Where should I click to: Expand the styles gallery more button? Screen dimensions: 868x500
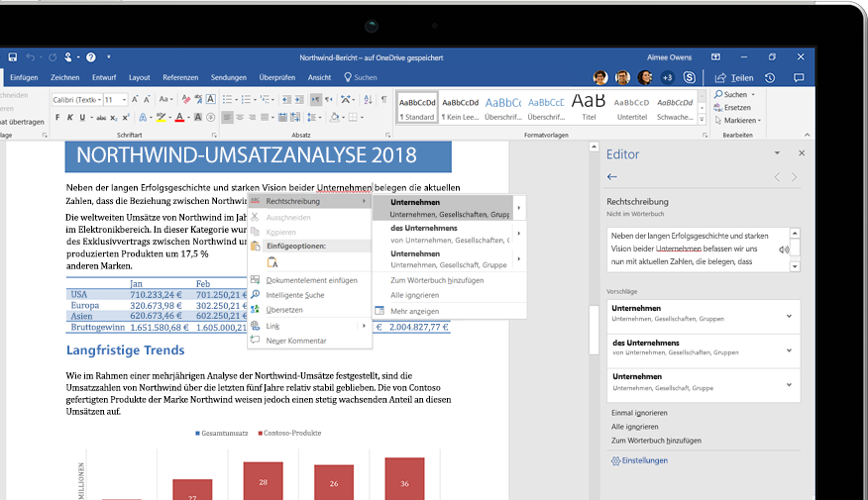(702, 119)
